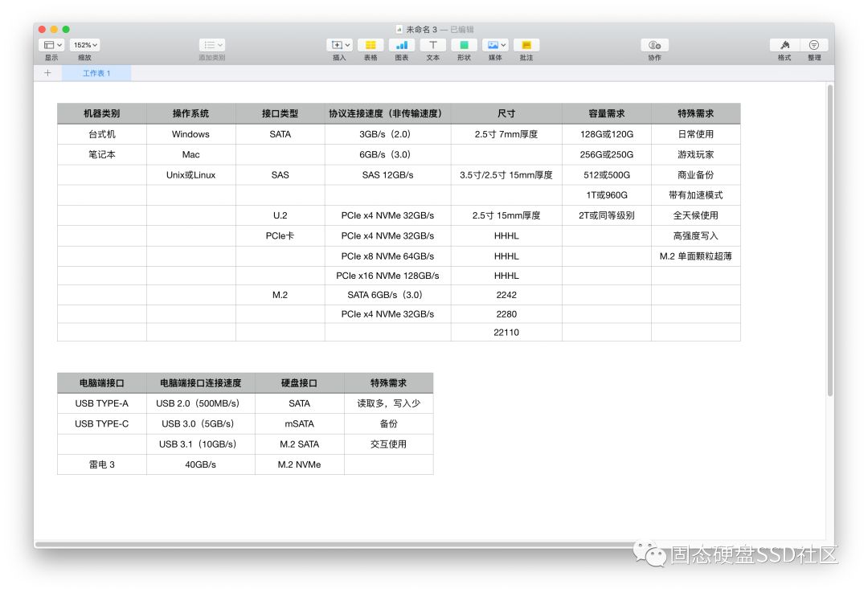Screen dimensions: 868x593
Task: Select the 台式机 cell
Action: 102,134
